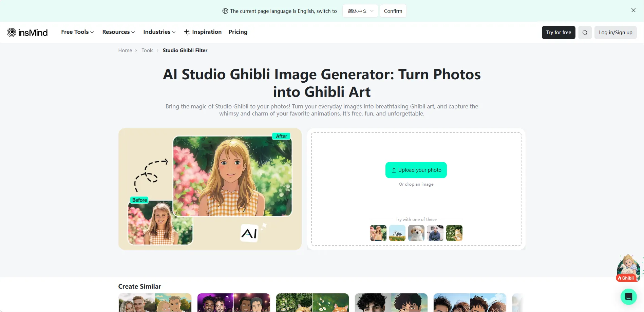The image size is (644, 312).
Task: Go to Home breadcrumb
Action: pos(125,50)
